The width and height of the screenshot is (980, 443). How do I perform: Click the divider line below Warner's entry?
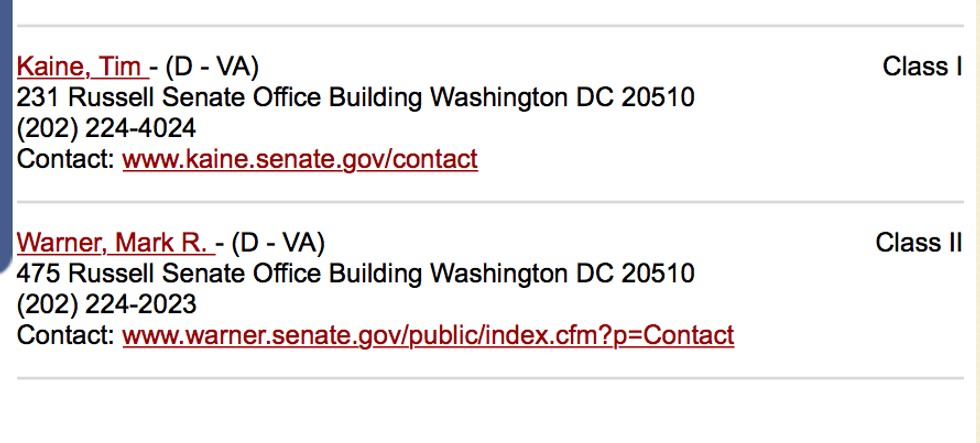click(x=490, y=378)
